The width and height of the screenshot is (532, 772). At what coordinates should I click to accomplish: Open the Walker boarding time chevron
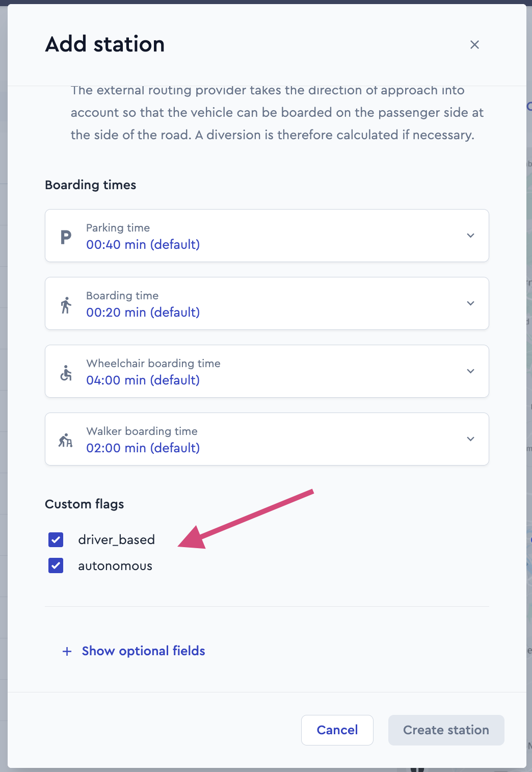pos(470,439)
